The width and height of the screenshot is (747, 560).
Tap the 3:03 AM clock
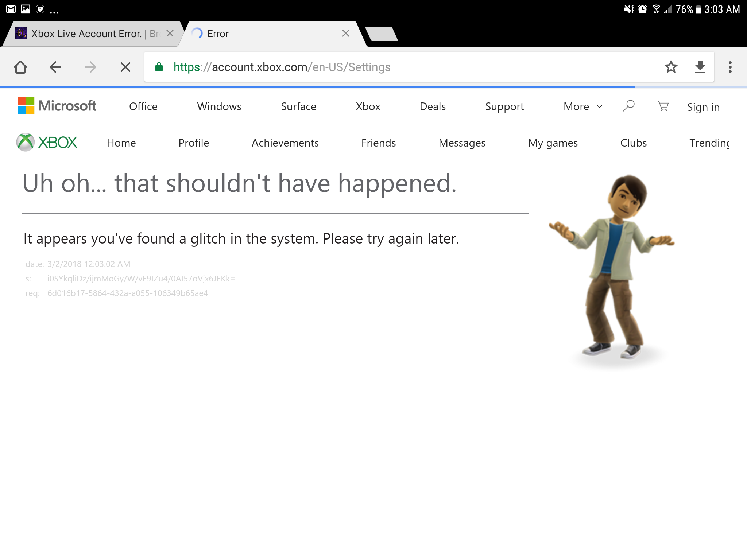(x=722, y=9)
